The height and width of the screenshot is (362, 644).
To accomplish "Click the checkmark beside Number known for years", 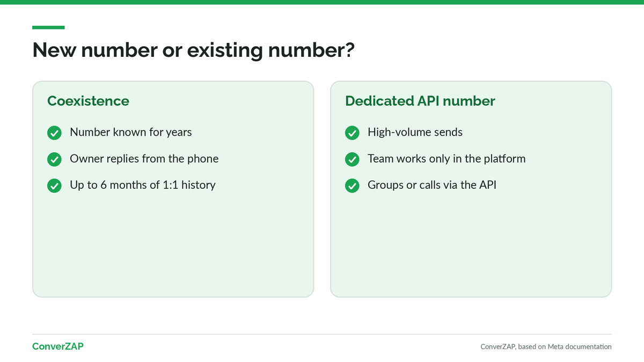I will click(x=54, y=132).
